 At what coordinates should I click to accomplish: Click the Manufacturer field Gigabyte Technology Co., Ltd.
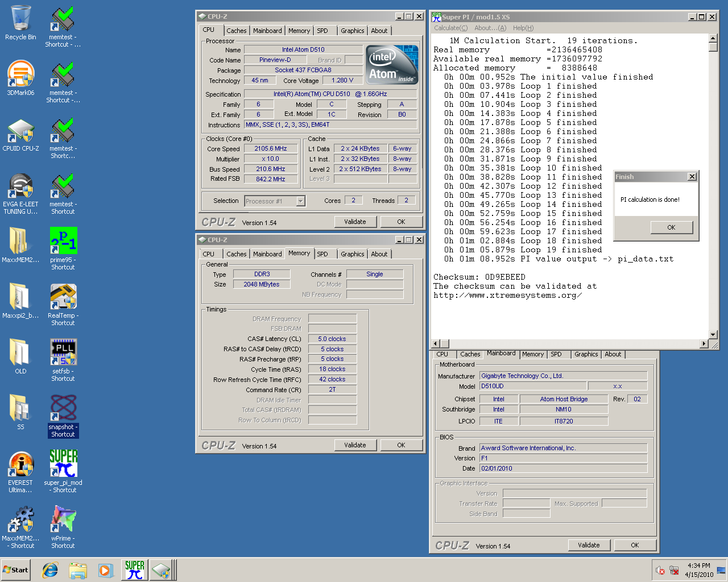point(564,376)
